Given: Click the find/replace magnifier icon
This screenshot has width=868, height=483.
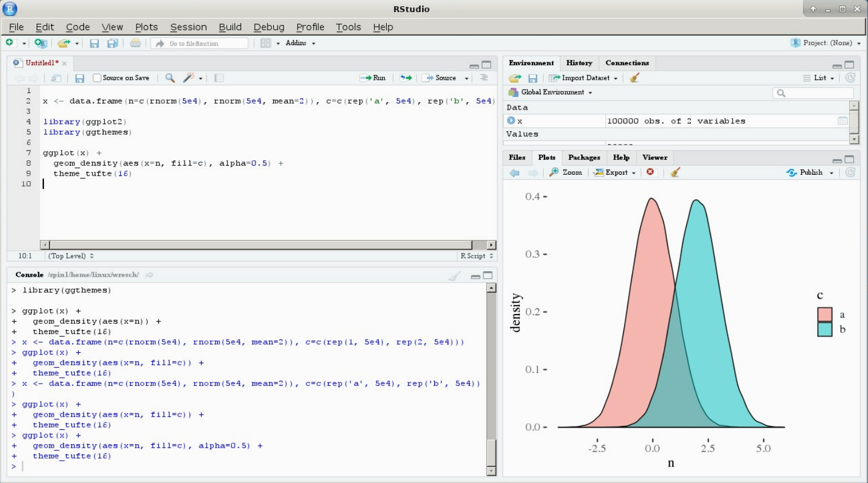Looking at the screenshot, I should pyautogui.click(x=170, y=78).
